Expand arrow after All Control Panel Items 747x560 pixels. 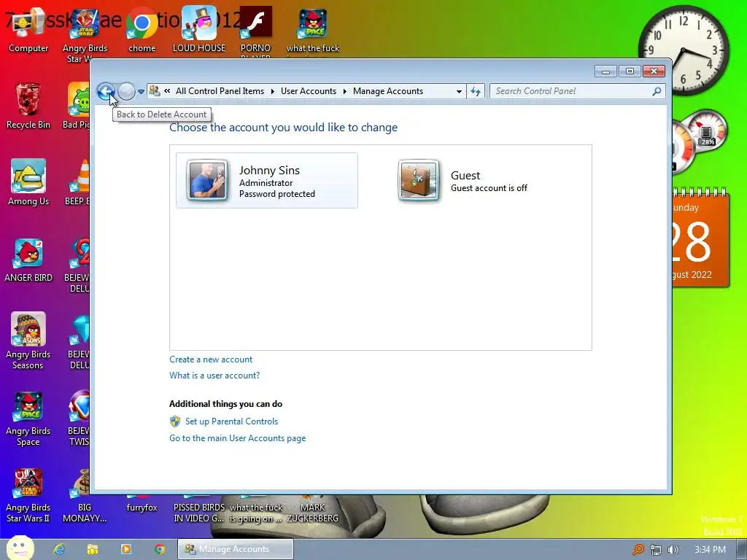click(273, 91)
